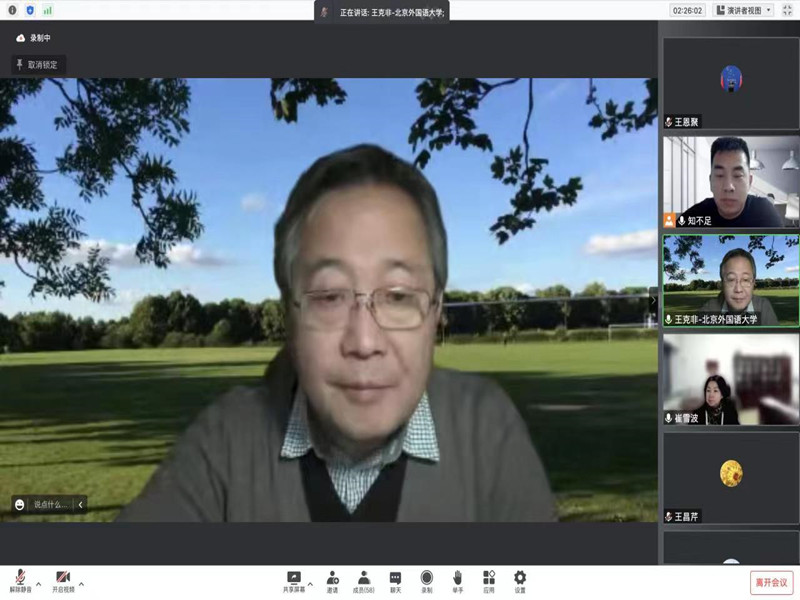Open the 邀请 invite icon
This screenshot has width=800, height=600.
(332, 580)
